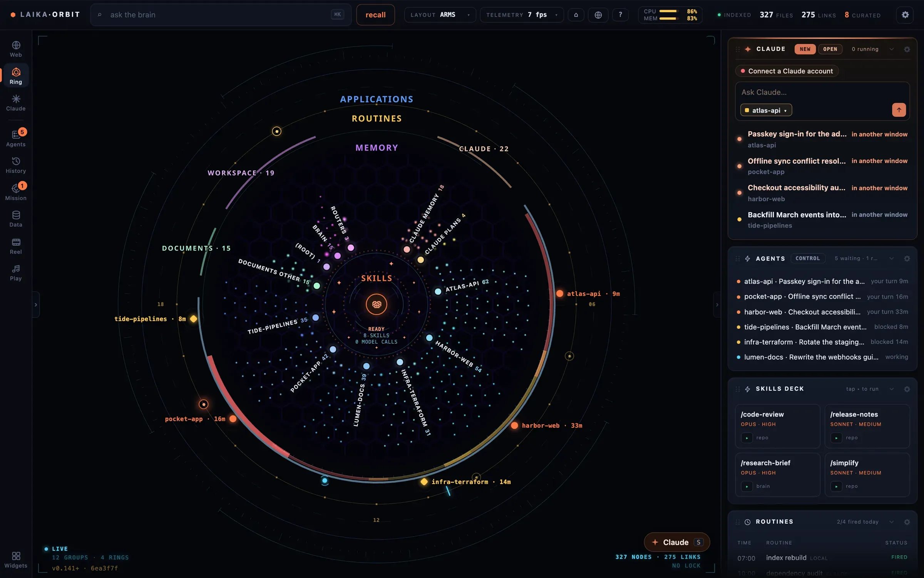Open Agents with 5 badge

[16, 138]
